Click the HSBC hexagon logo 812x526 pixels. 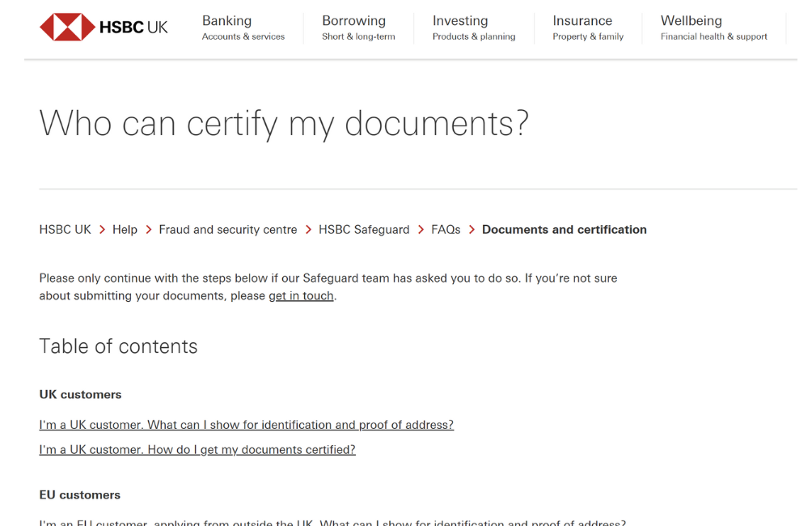click(x=67, y=26)
